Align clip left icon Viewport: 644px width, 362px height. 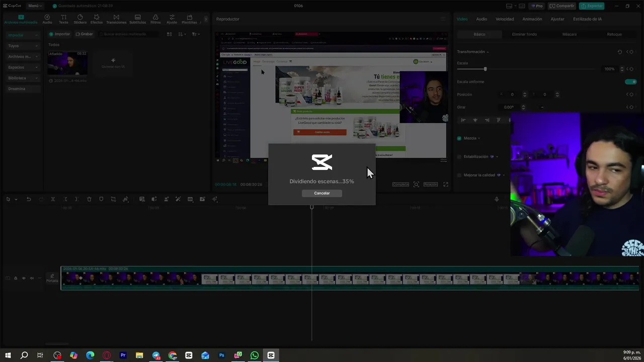[463, 120]
